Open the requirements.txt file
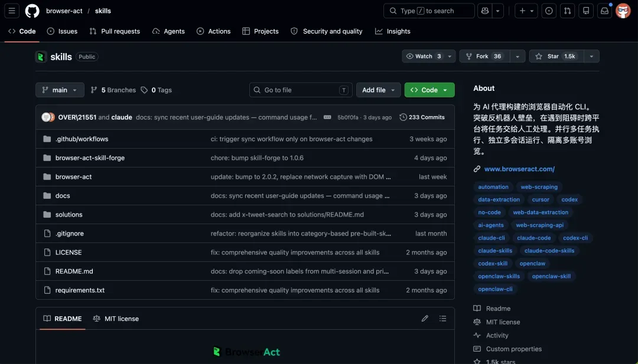This screenshot has width=638, height=364. 80,290
